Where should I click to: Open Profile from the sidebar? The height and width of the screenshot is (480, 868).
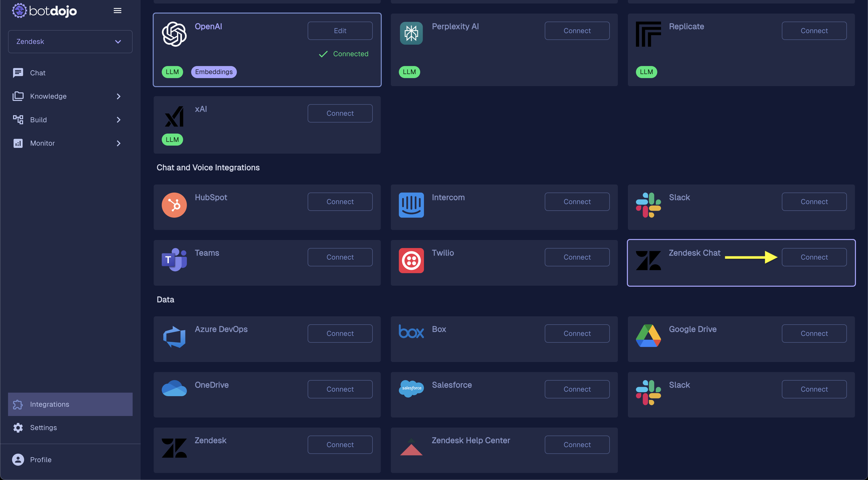pyautogui.click(x=70, y=460)
